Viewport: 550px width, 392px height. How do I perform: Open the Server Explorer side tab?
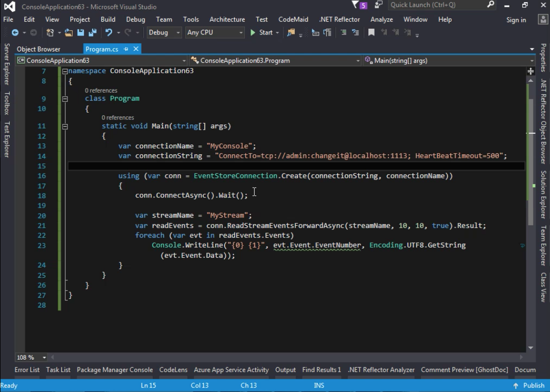7,64
